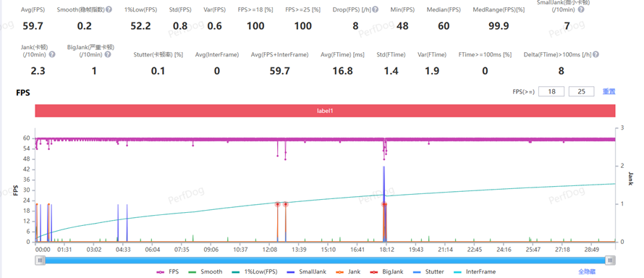Image resolution: width=644 pixels, height=278 pixels.
Task: Click the Min(FPS) value 48
Action: 402,26
